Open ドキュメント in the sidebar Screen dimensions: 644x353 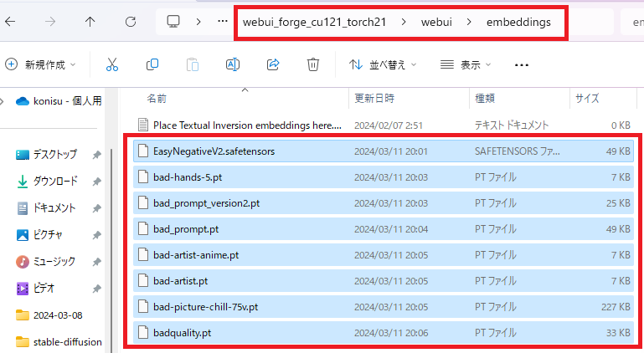(x=45, y=207)
